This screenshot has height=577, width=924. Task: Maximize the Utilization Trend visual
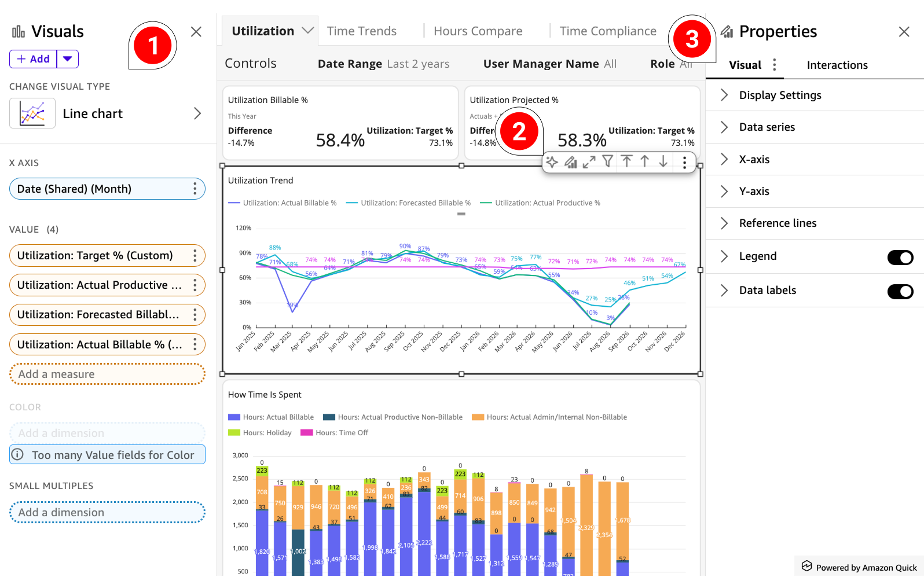tap(589, 162)
